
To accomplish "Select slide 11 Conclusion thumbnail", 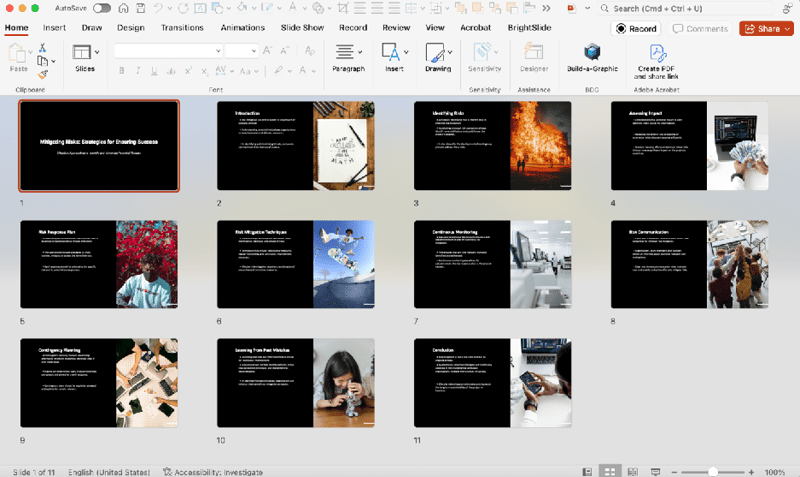I will coord(492,383).
